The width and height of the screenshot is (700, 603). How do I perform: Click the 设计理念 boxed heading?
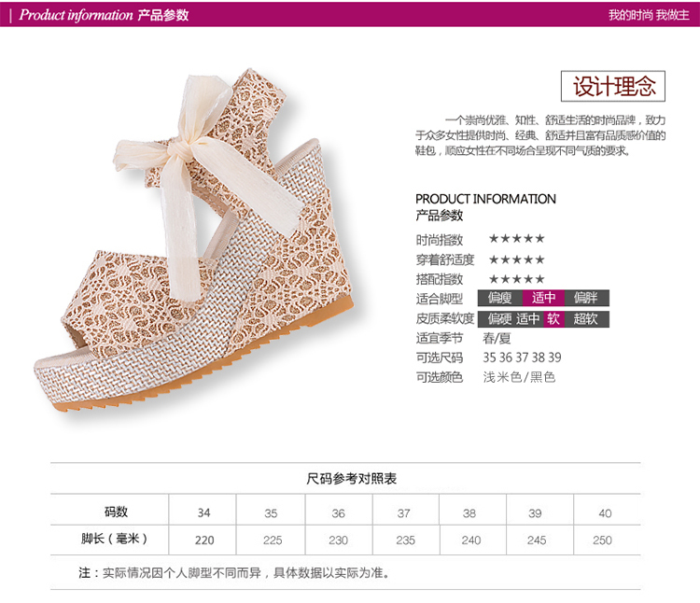tap(613, 86)
